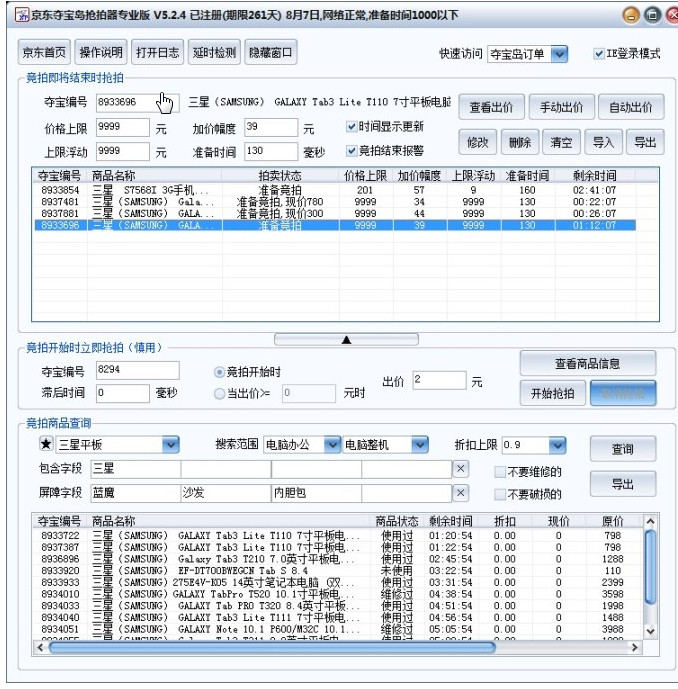Open the 打开日志 toolbar button
Image resolution: width=678 pixels, height=689 pixels.
coord(158,53)
